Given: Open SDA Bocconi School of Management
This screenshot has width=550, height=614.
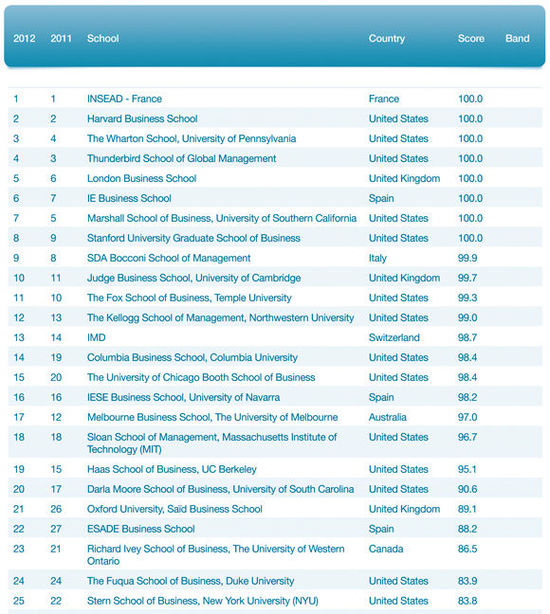Looking at the screenshot, I should [x=169, y=258].
